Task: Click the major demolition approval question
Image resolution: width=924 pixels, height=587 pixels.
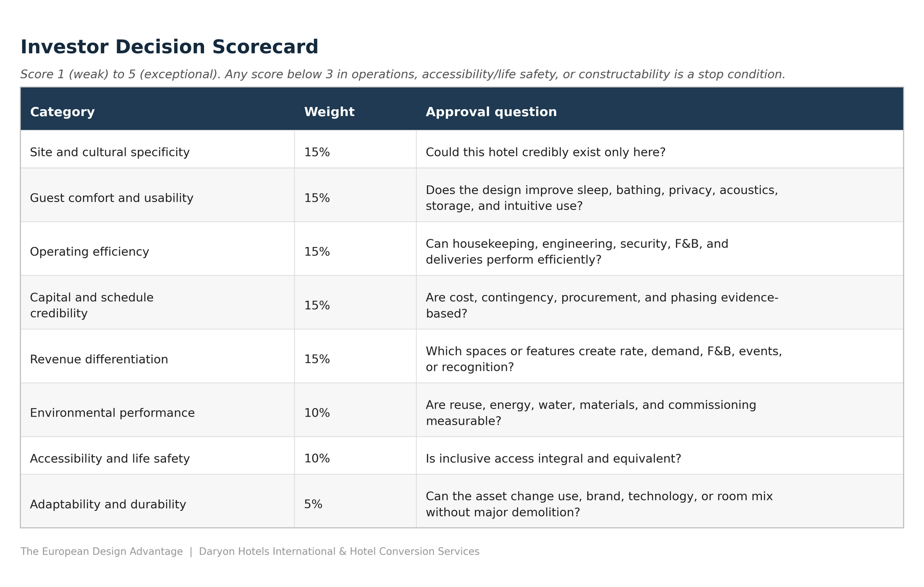Action: click(599, 504)
